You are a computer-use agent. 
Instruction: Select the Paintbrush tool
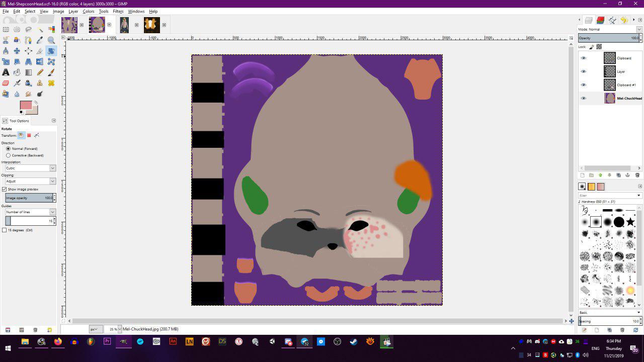(51, 72)
